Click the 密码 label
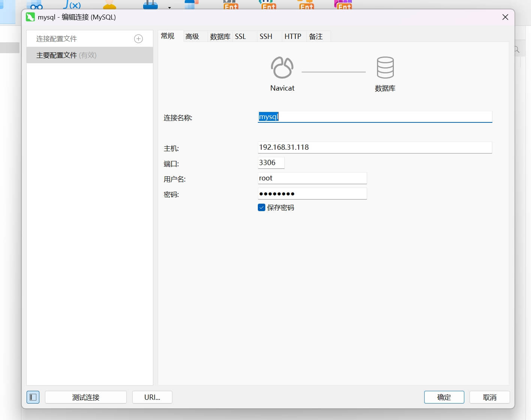 coord(171,195)
